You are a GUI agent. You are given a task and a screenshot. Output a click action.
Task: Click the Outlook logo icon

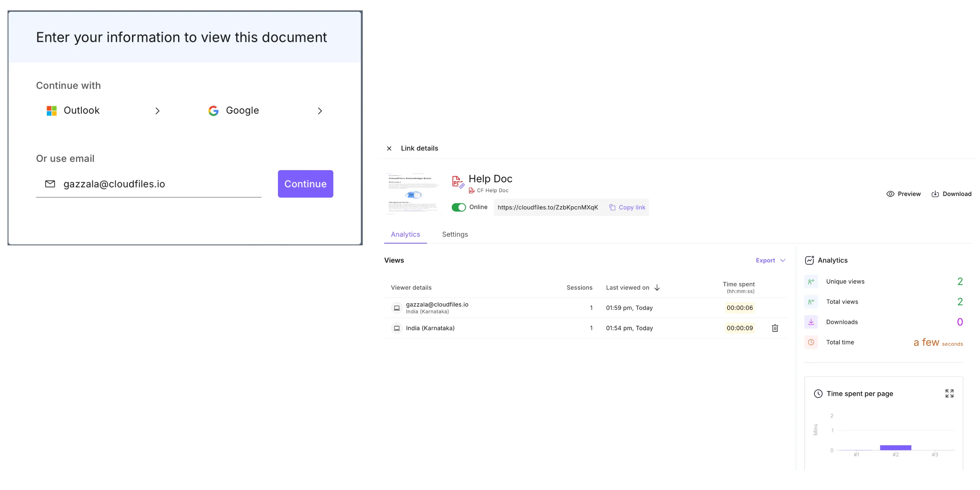[52, 111]
